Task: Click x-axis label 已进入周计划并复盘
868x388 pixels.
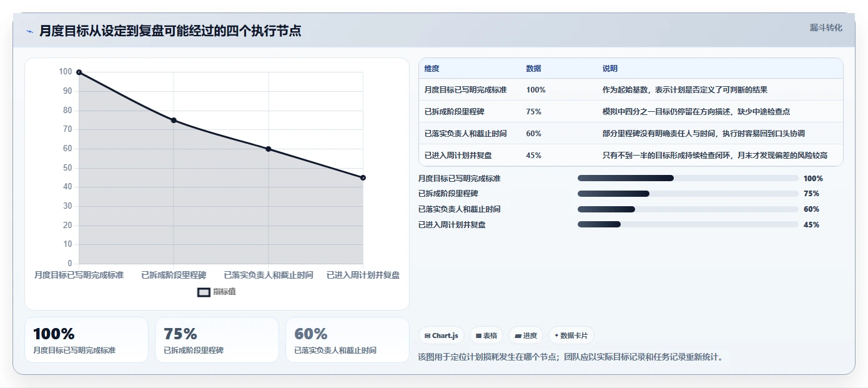Action: click(x=363, y=275)
